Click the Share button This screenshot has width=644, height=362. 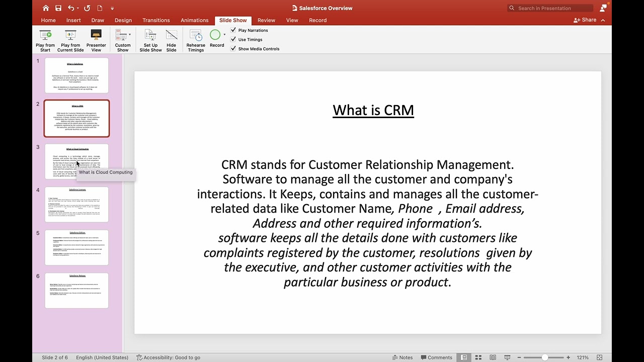point(585,20)
